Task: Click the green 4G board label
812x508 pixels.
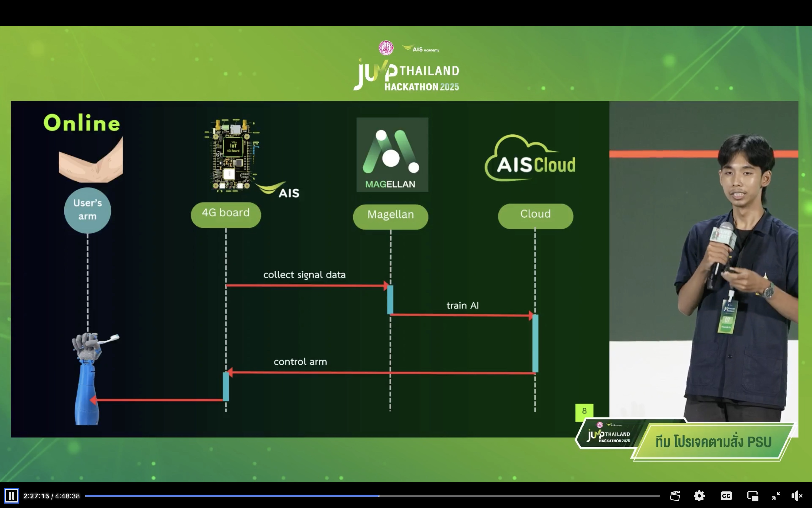Action: pyautogui.click(x=226, y=214)
